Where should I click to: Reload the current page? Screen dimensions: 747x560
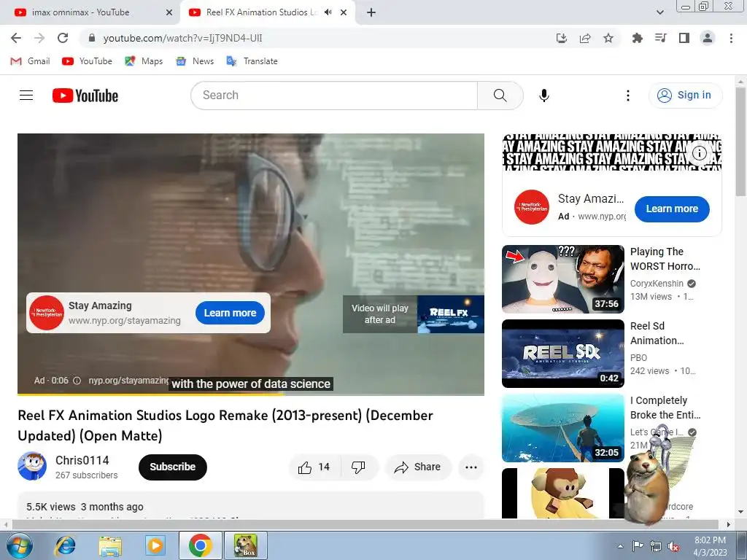tap(63, 38)
